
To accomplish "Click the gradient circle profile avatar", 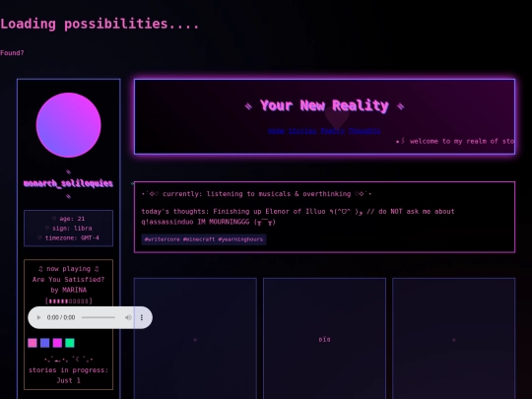I will 69,125.
